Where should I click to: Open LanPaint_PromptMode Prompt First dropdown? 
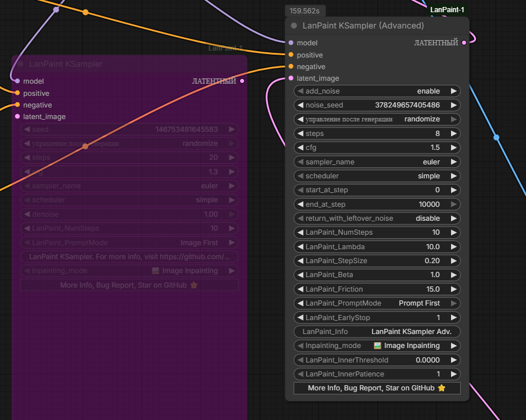377,303
